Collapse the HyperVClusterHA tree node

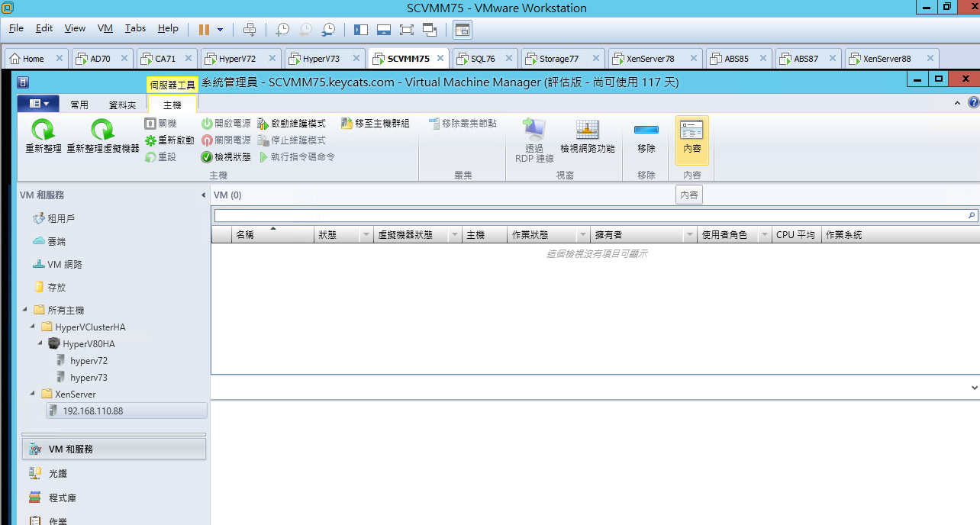coord(33,327)
